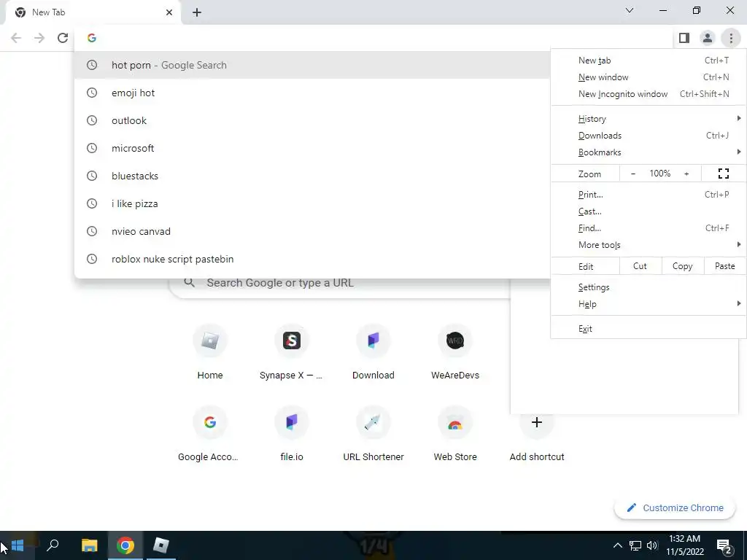Open the network tray icon
The width and height of the screenshot is (747, 560).
635,545
